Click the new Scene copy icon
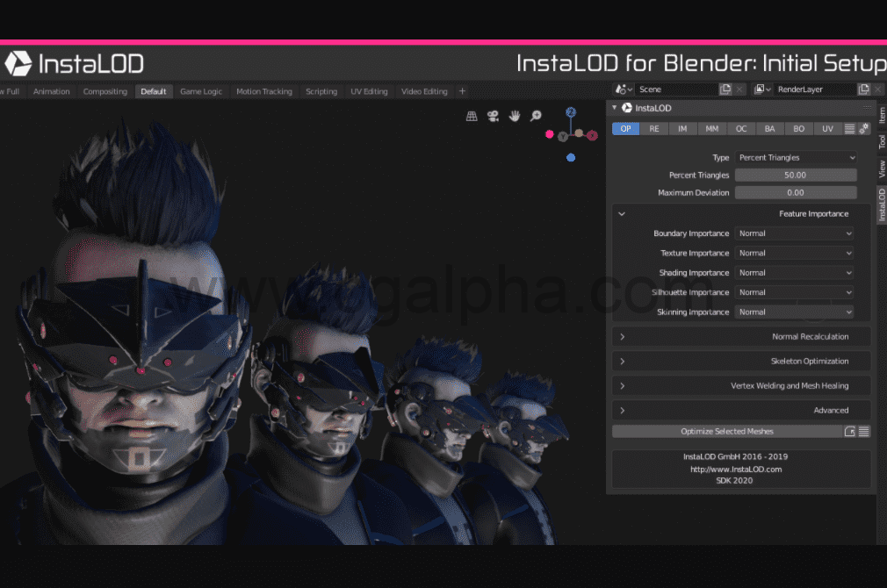 click(725, 88)
